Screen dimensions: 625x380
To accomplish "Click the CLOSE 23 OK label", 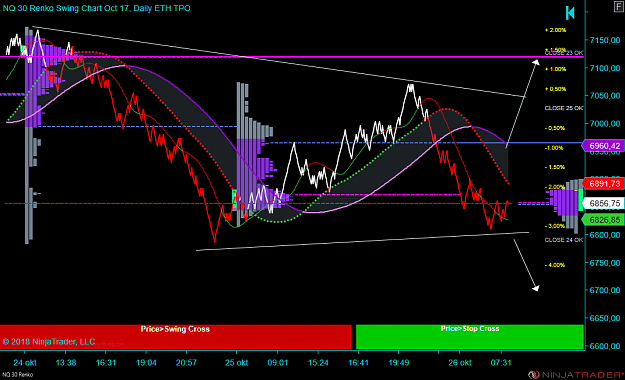I will pyautogui.click(x=564, y=53).
